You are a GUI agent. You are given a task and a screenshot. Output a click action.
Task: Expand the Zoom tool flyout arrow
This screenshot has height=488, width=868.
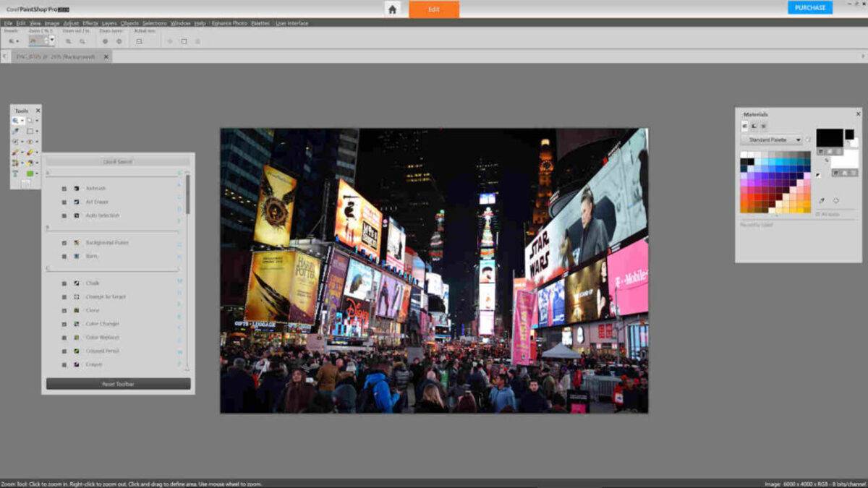pyautogui.click(x=22, y=121)
